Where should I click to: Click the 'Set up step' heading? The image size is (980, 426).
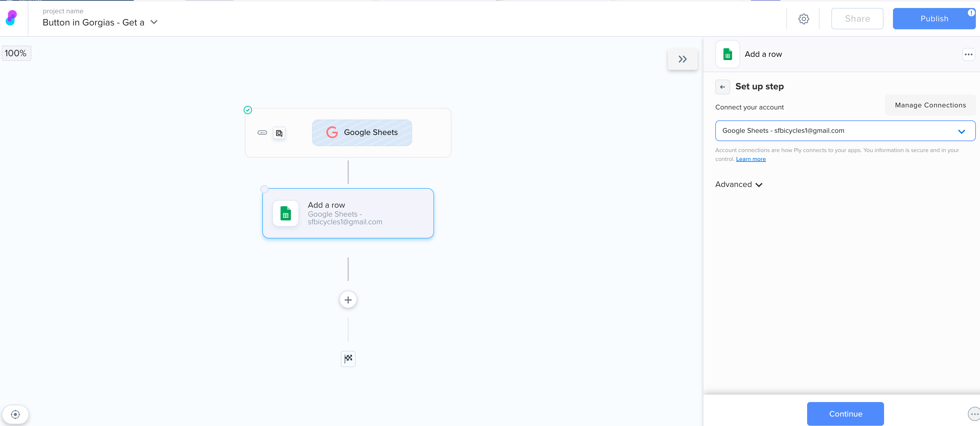tap(759, 87)
